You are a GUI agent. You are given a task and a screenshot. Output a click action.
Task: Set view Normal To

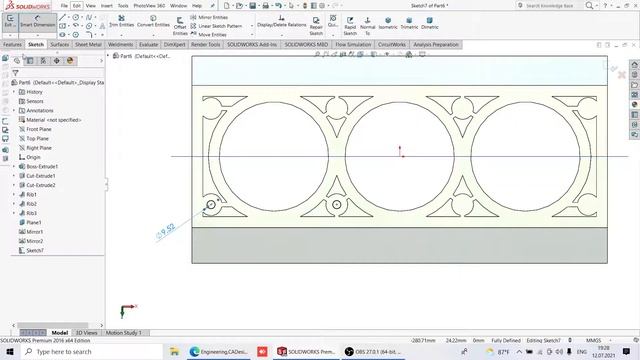click(367, 26)
